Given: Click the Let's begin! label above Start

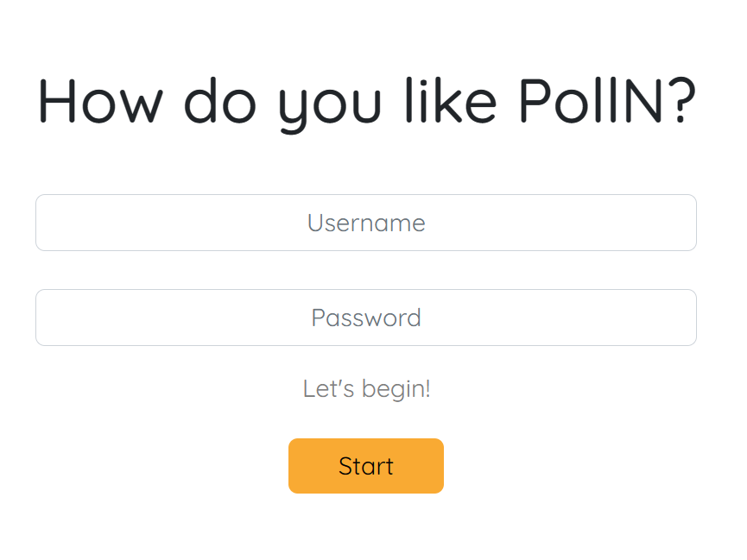Looking at the screenshot, I should click(366, 388).
